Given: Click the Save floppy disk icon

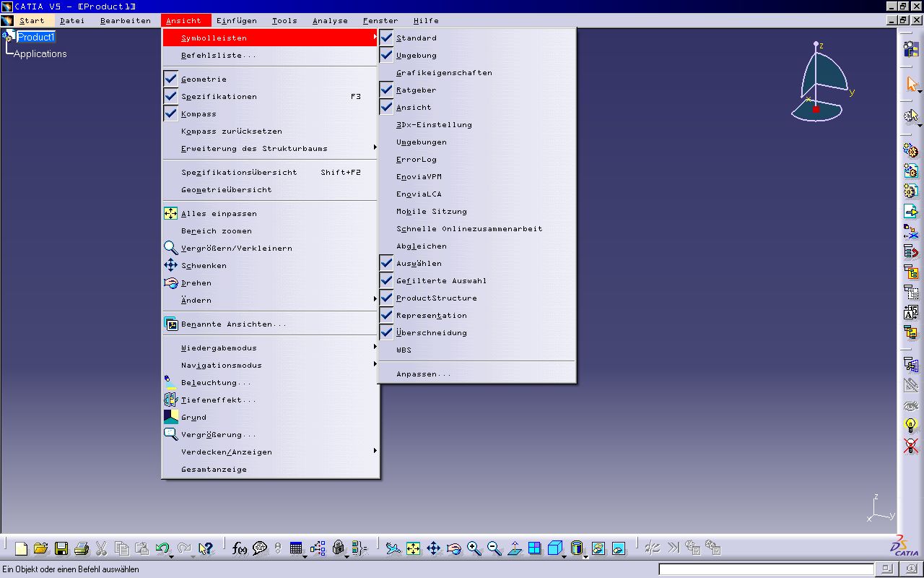Looking at the screenshot, I should [61, 548].
